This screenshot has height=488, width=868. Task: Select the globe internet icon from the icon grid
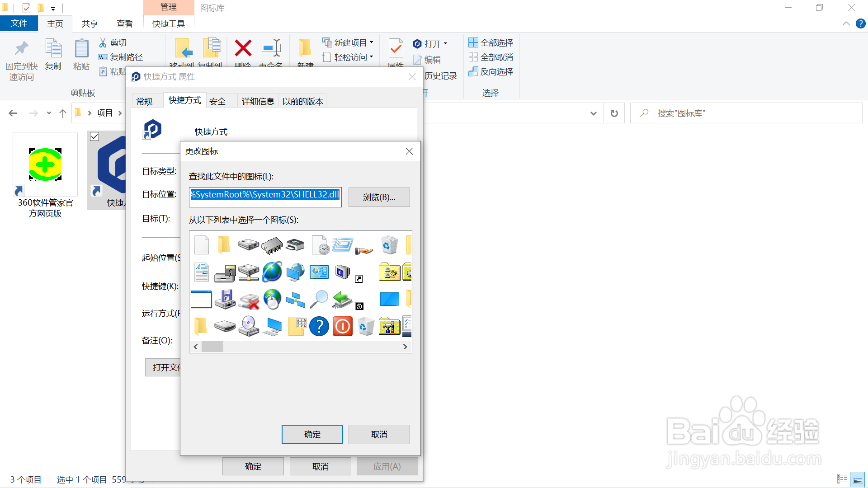coord(272,272)
